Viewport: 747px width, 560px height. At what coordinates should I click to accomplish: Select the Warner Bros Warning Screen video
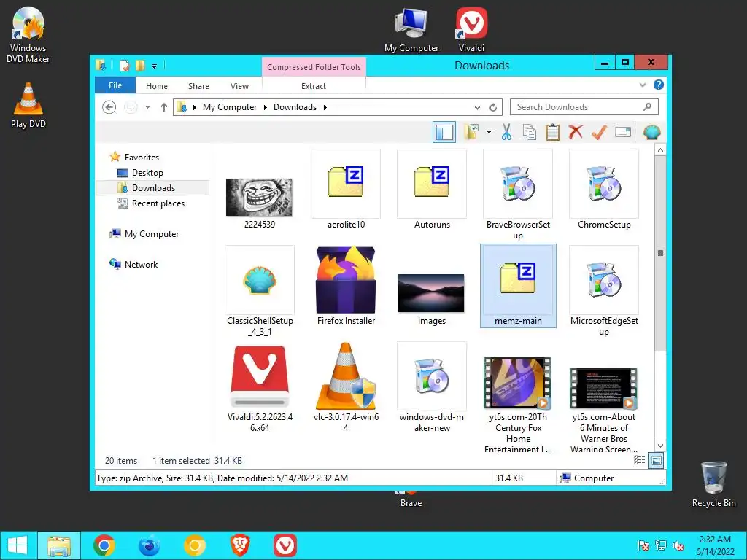point(604,410)
